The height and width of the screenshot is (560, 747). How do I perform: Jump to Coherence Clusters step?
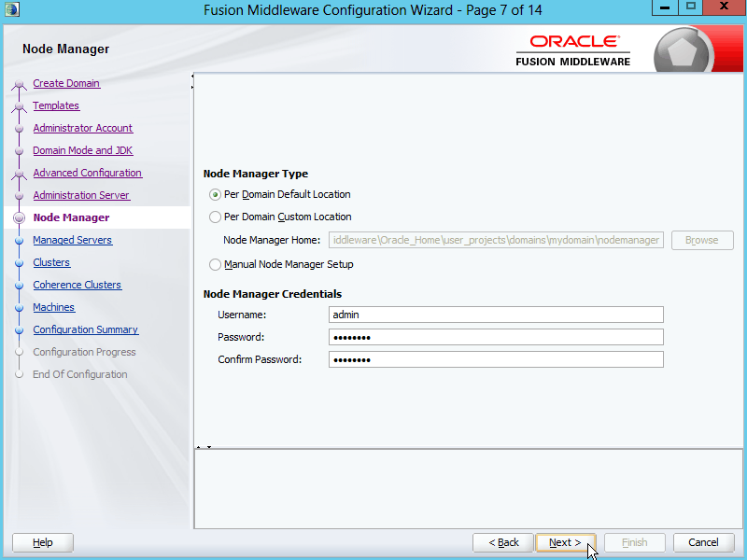77,285
